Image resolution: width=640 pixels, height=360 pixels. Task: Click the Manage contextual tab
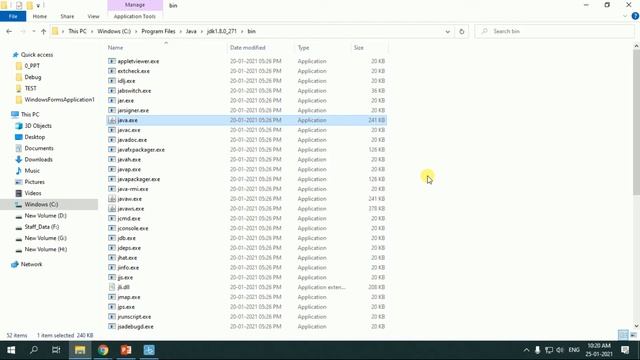[x=135, y=5]
